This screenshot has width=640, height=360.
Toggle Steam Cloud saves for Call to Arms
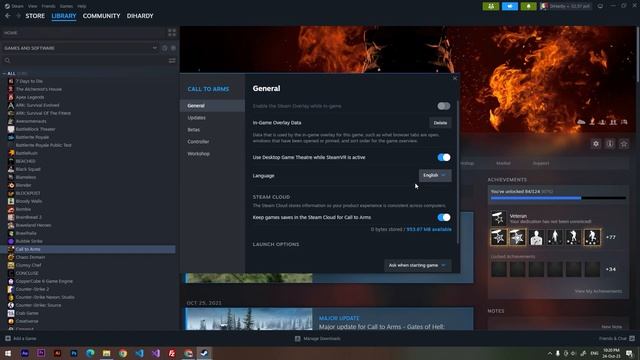pos(444,218)
